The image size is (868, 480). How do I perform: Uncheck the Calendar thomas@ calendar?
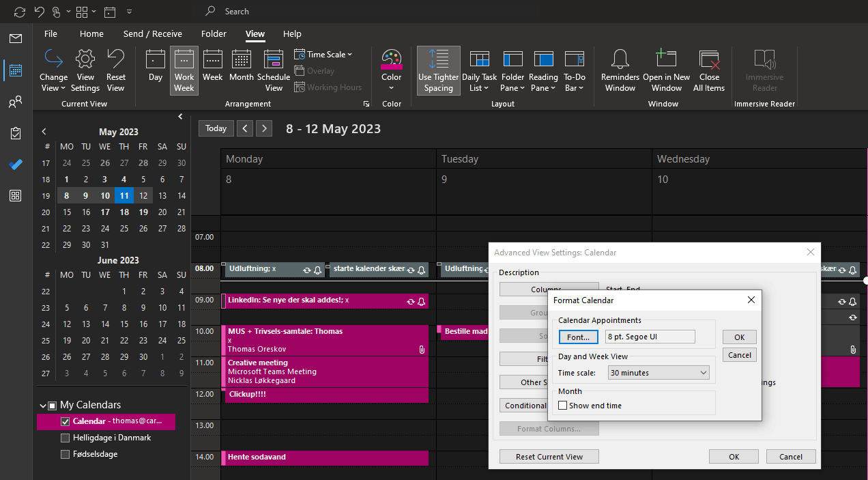(66, 421)
